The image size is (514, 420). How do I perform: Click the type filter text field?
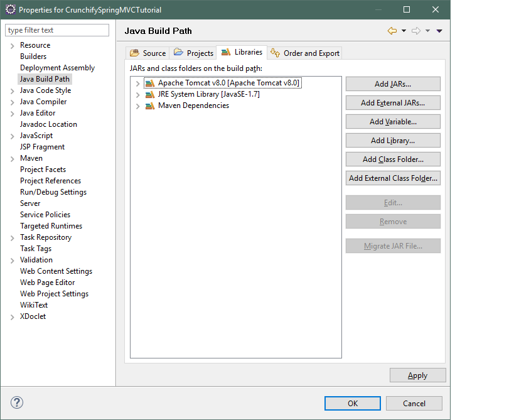(57, 30)
